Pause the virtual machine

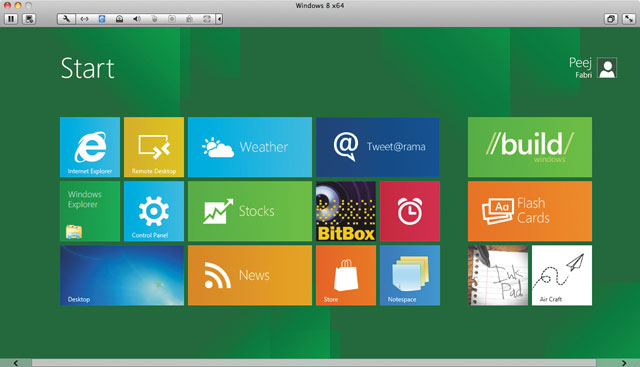tap(11, 19)
